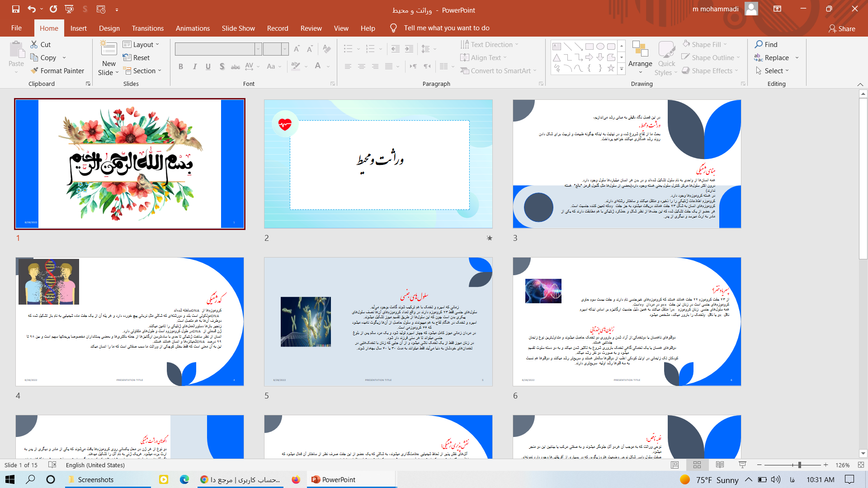868x488 pixels.
Task: Switch to the Design tab
Action: 109,28
